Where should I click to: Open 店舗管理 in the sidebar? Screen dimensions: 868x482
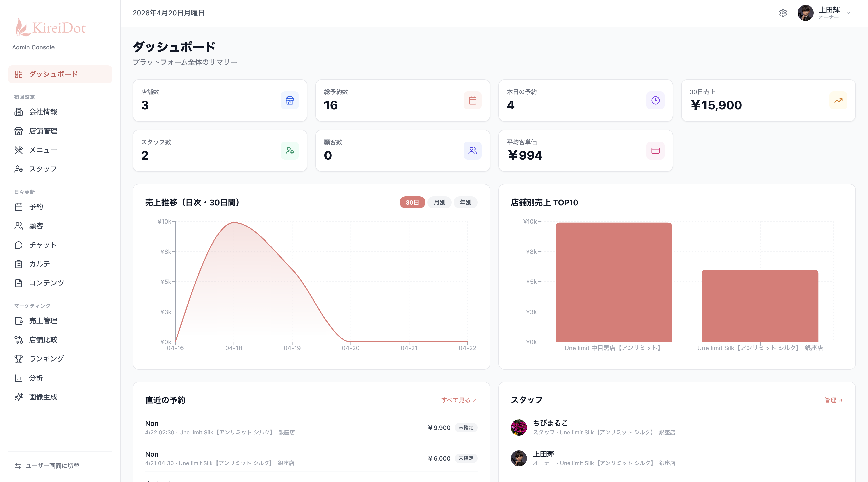click(x=43, y=131)
